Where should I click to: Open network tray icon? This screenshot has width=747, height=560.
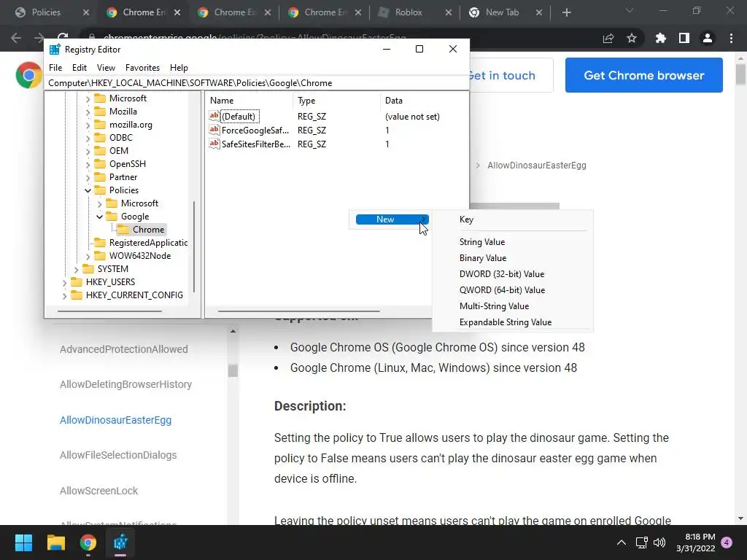coord(641,542)
